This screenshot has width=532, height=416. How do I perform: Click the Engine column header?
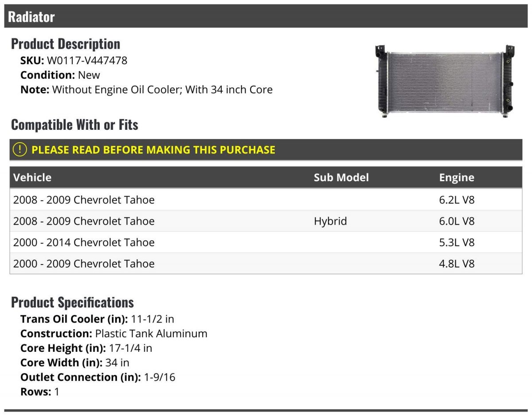tap(457, 177)
